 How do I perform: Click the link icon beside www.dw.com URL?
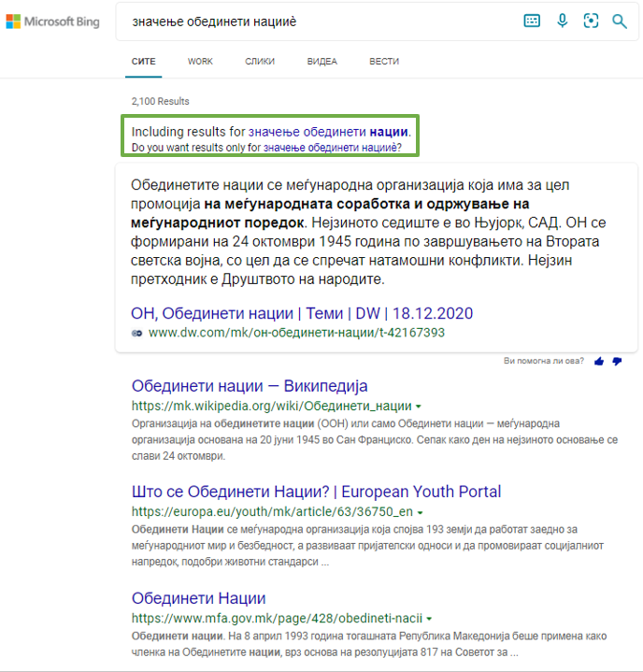pos(137,333)
